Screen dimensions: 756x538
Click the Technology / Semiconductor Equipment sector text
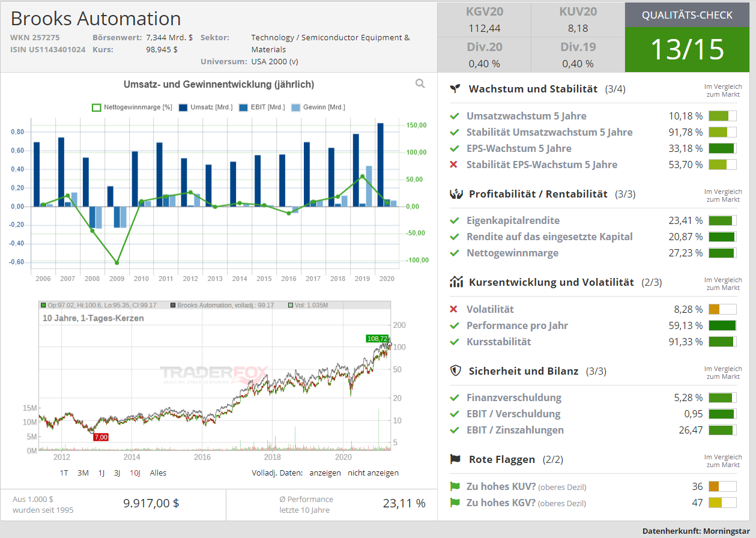(330, 43)
